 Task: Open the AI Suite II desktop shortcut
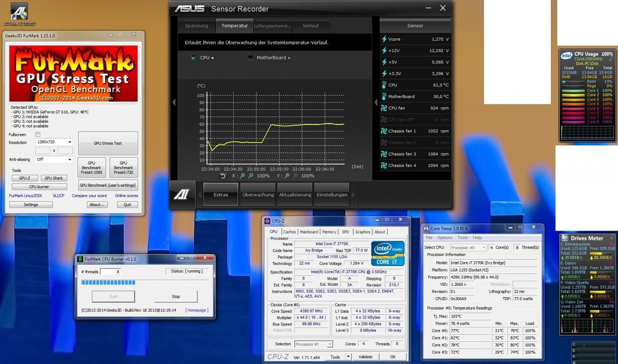coord(19,14)
